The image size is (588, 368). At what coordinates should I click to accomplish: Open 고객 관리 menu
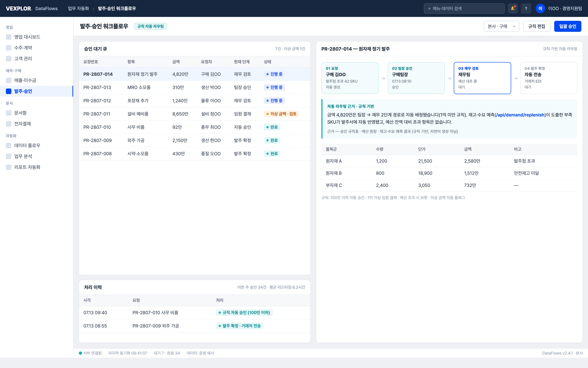(x=36, y=59)
